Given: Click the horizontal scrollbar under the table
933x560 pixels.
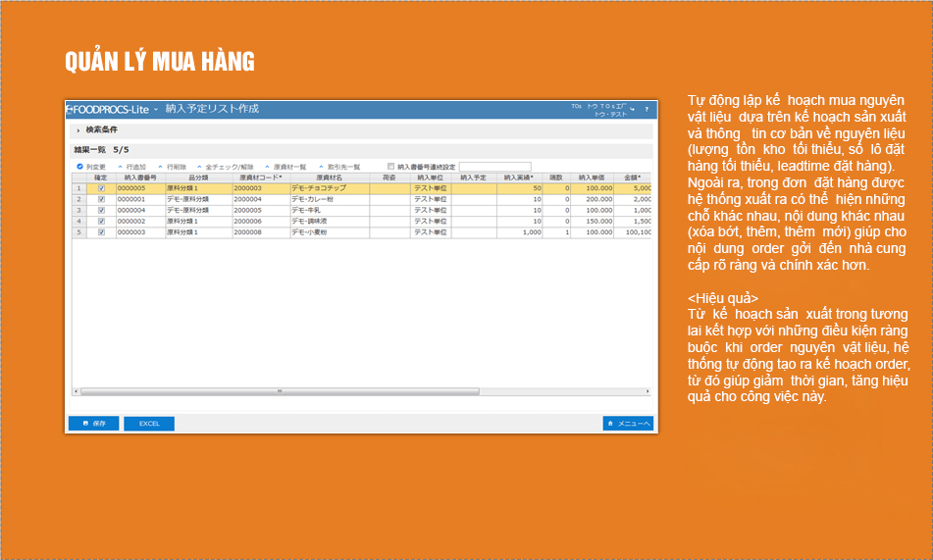Looking at the screenshot, I should click(x=279, y=390).
